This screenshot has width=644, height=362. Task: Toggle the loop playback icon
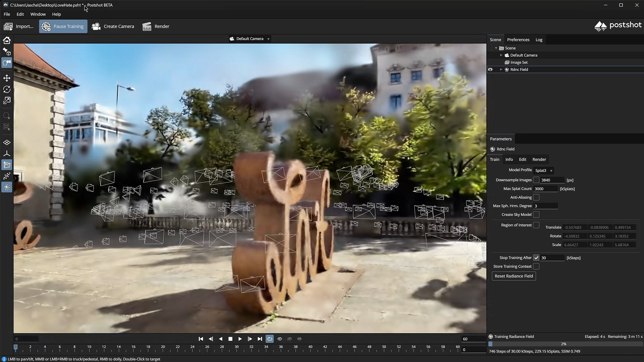pyautogui.click(x=270, y=339)
